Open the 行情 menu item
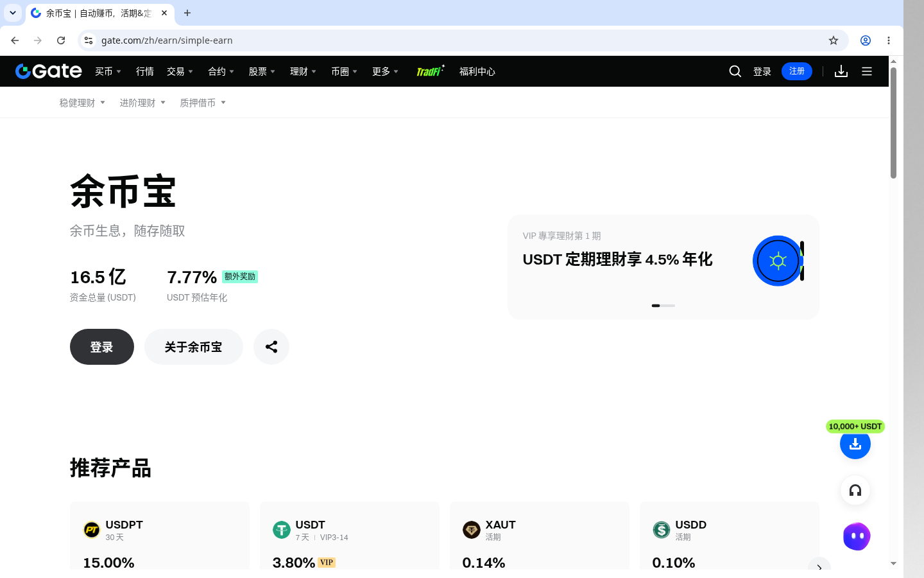 click(145, 71)
